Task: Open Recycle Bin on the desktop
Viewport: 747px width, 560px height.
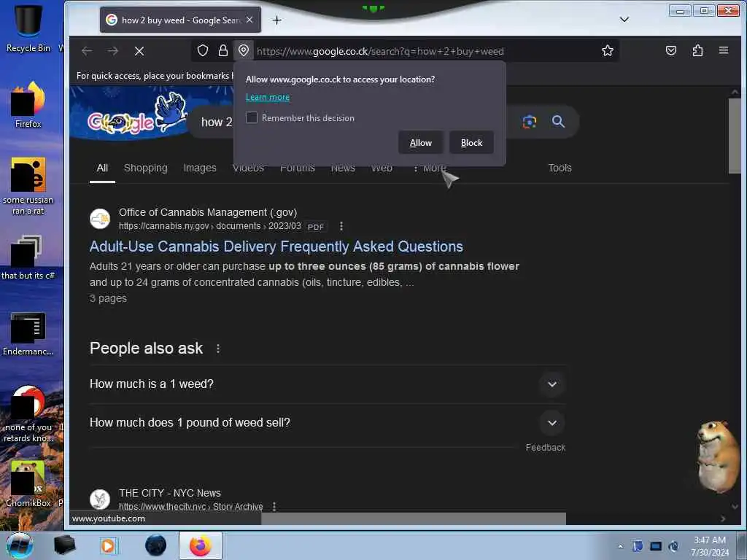Action: 28,28
